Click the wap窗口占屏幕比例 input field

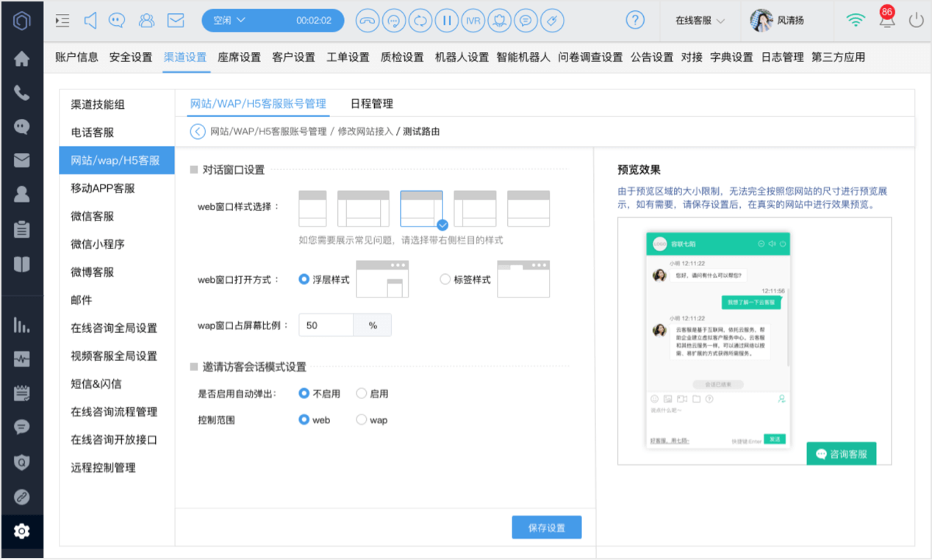point(326,325)
